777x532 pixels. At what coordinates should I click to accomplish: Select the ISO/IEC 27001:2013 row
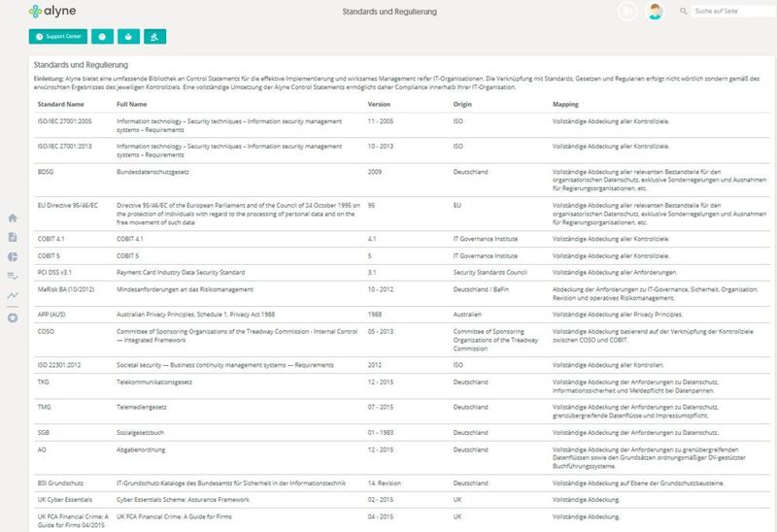pos(402,150)
